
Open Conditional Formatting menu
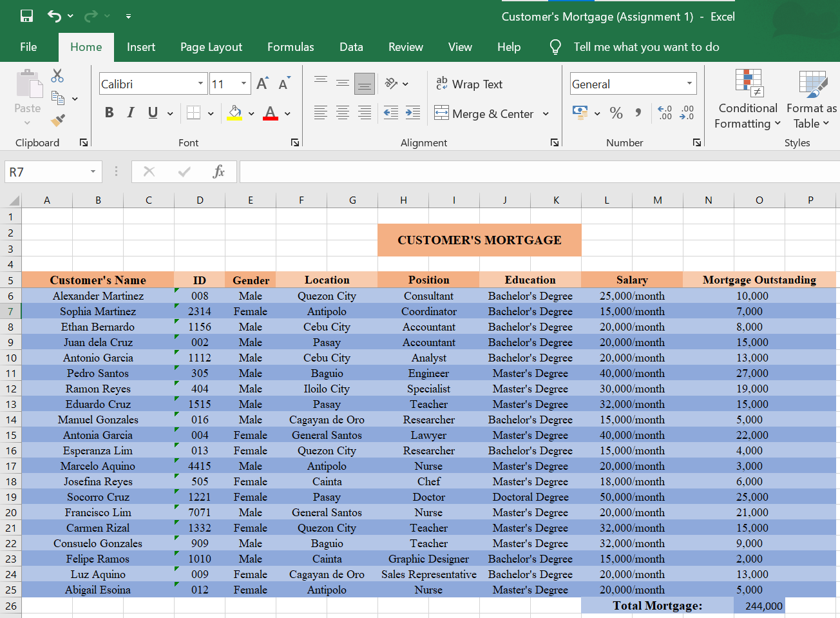click(748, 100)
